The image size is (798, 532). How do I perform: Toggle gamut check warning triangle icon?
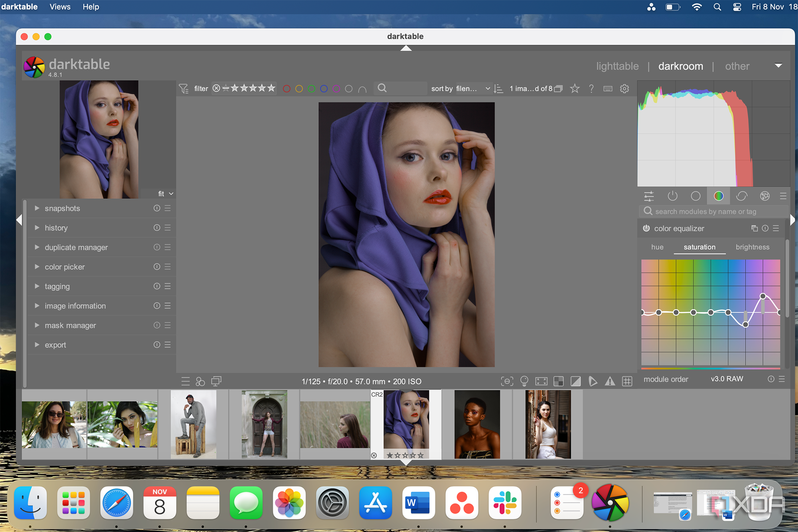point(610,381)
